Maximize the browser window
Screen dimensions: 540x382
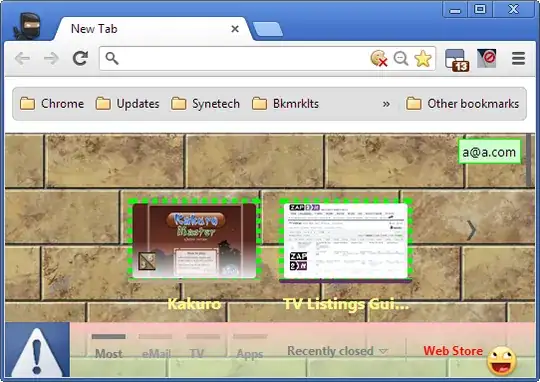(480, 9)
